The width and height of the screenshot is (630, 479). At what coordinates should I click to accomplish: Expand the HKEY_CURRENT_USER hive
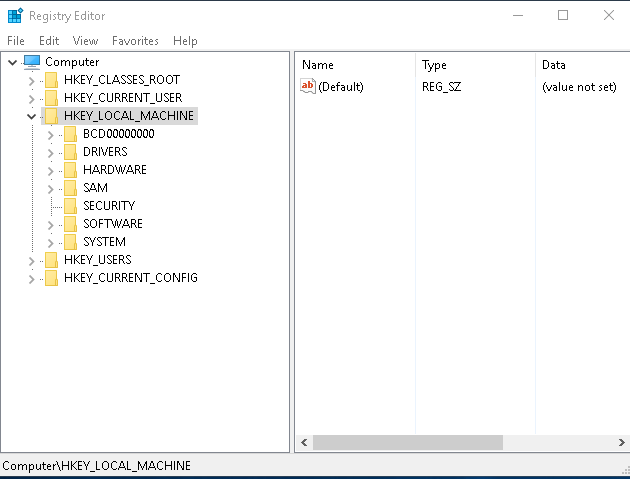point(31,98)
